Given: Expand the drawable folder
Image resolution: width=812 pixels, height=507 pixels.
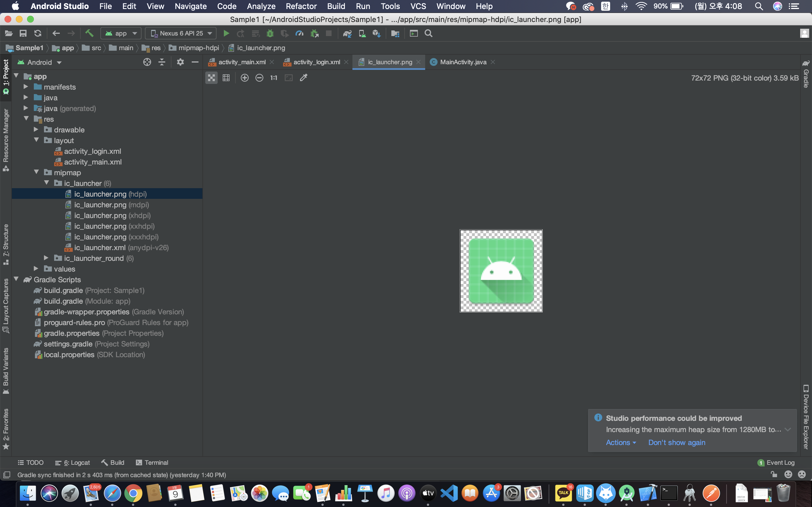Looking at the screenshot, I should coord(36,130).
